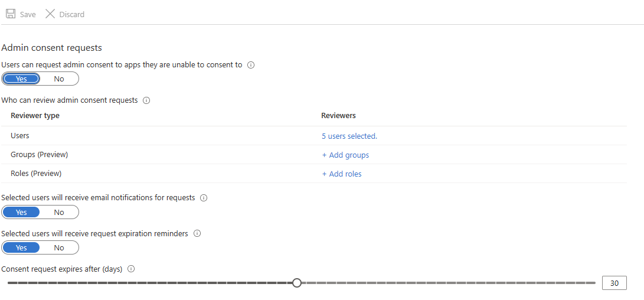Choose No for request expiration reminders
644x300 pixels.
point(59,248)
